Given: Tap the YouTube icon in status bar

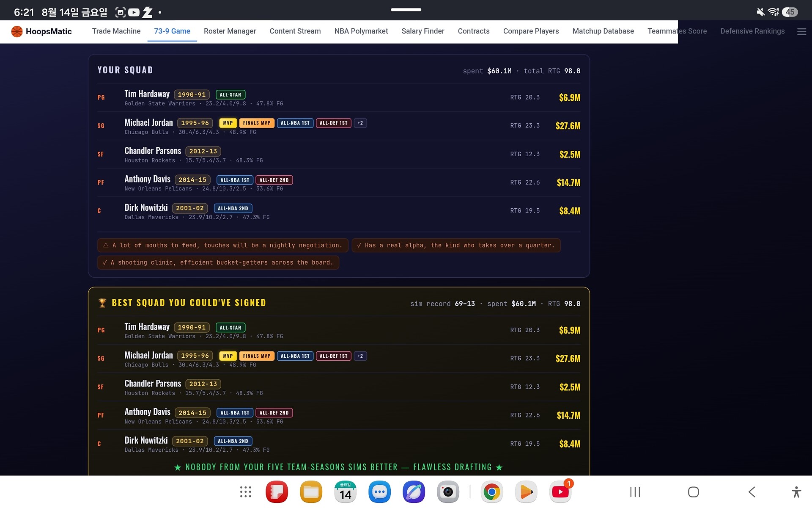Looking at the screenshot, I should (x=134, y=12).
